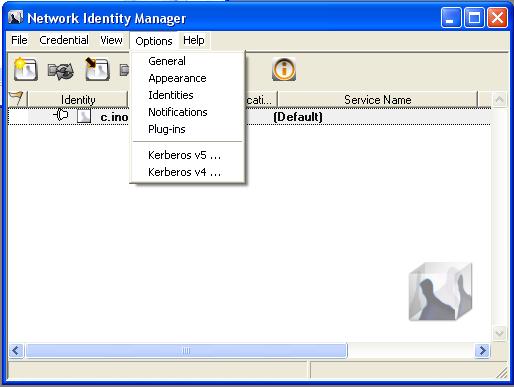Maximize the Network Identity Manager window
This screenshot has width=514, height=387.
pos(474,17)
